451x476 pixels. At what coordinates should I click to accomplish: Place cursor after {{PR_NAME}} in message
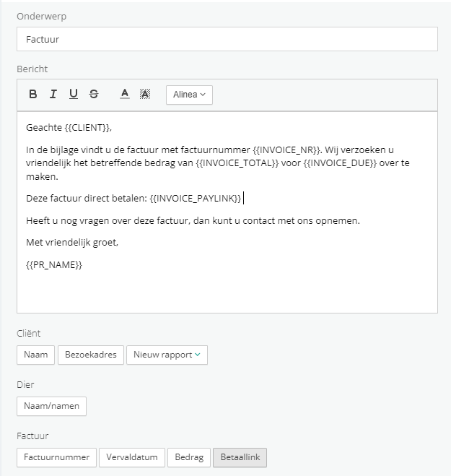tap(83, 265)
